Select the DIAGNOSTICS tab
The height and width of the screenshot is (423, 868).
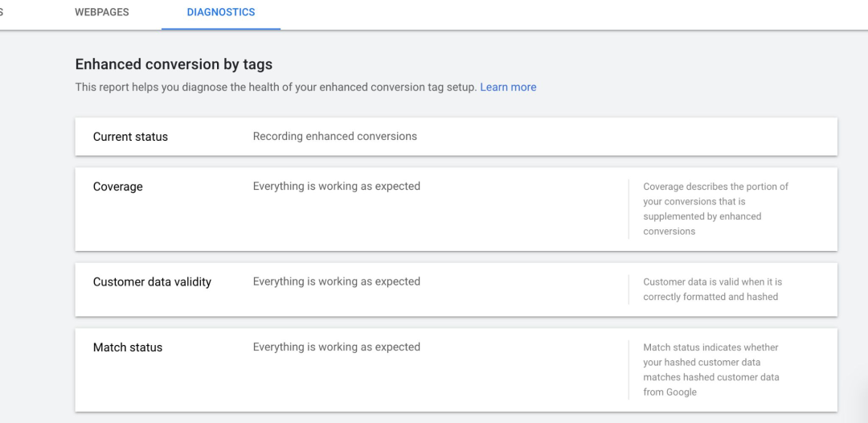221,13
